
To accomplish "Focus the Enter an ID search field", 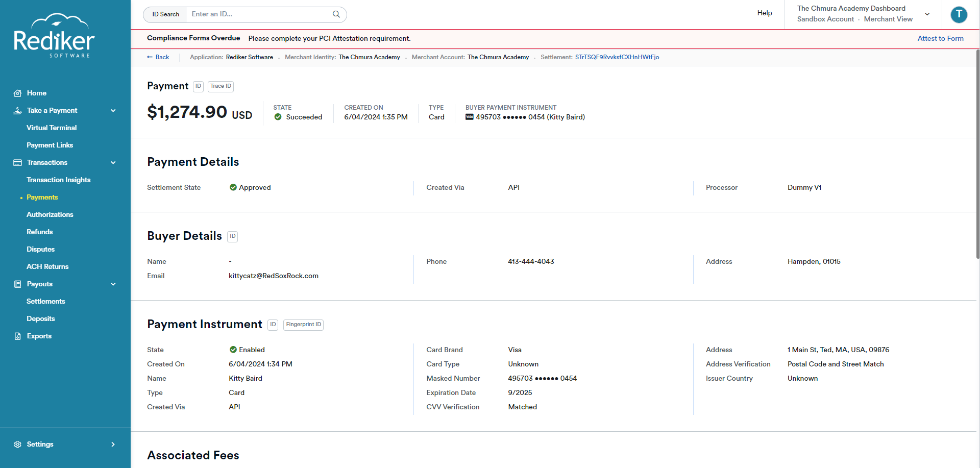I will 260,14.
